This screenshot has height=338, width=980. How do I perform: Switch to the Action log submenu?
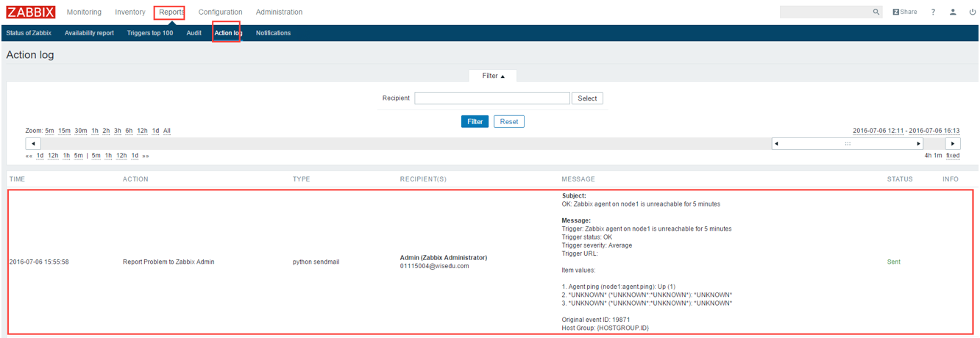[228, 33]
